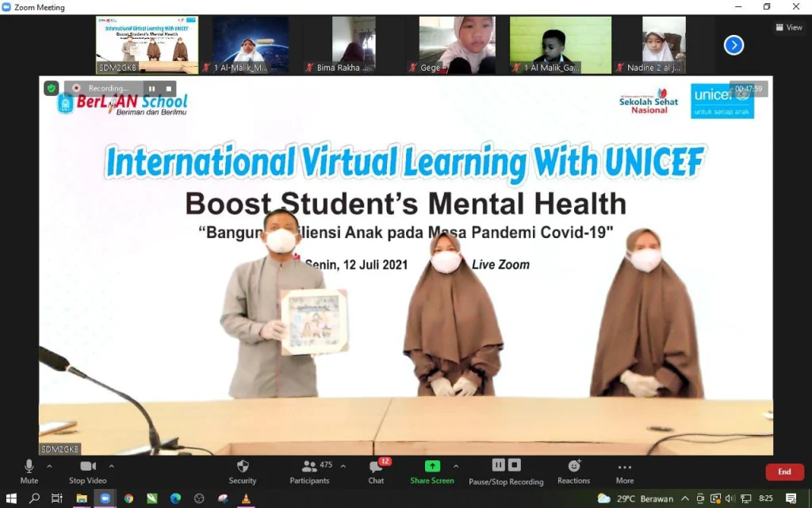Open VLC media player from the taskbar
This screenshot has width=812, height=508.
pos(246,498)
